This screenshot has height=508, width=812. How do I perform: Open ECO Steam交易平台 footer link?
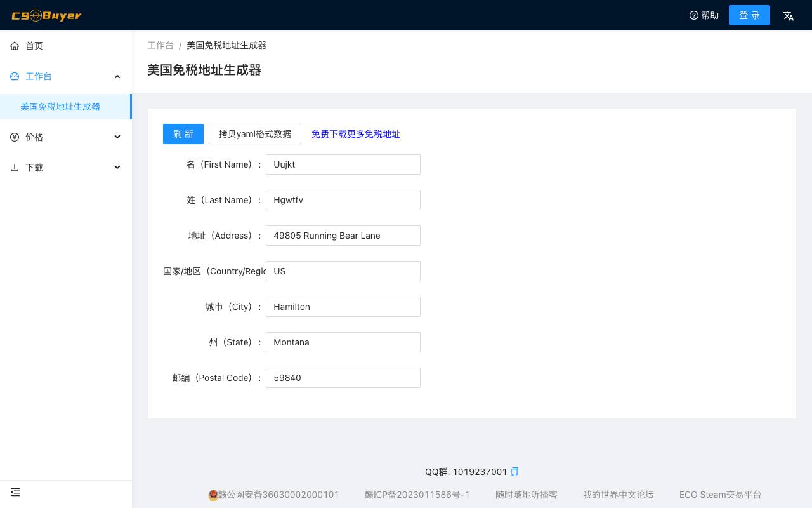(x=720, y=495)
